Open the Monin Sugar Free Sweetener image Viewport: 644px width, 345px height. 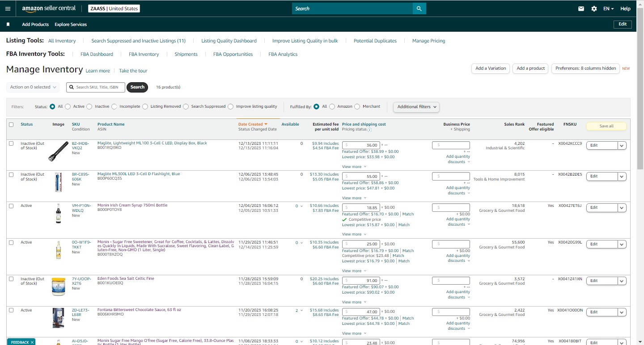pyautogui.click(x=58, y=250)
